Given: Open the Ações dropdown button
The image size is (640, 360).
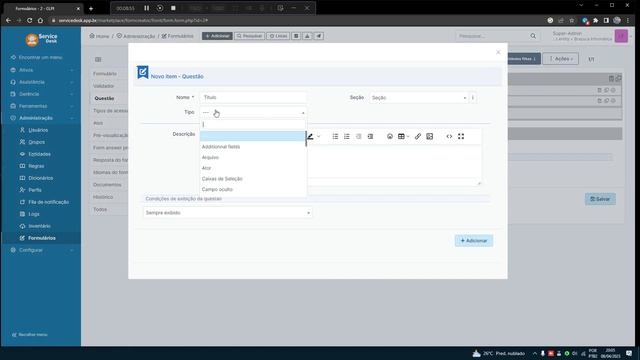Looking at the screenshot, I should point(560,59).
